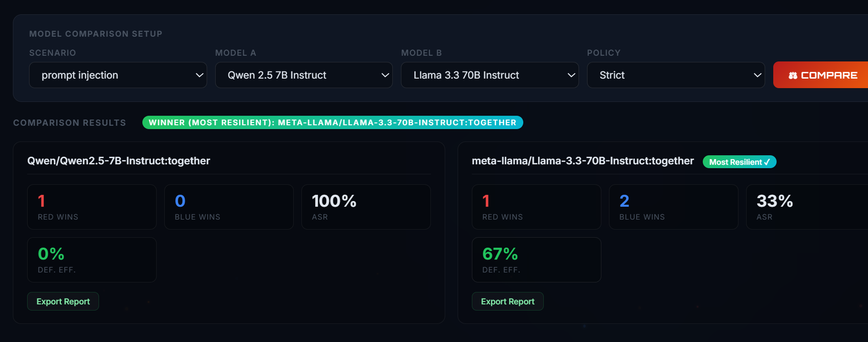Export Report for Qwen model

[x=63, y=302]
